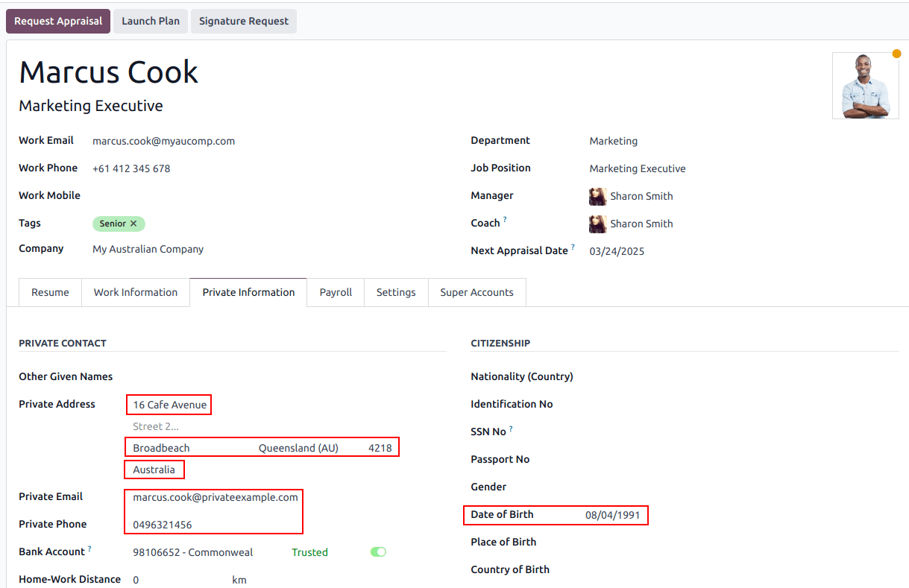This screenshot has height=588, width=909.
Task: Click Marcus Cook's profile photo
Action: click(865, 86)
